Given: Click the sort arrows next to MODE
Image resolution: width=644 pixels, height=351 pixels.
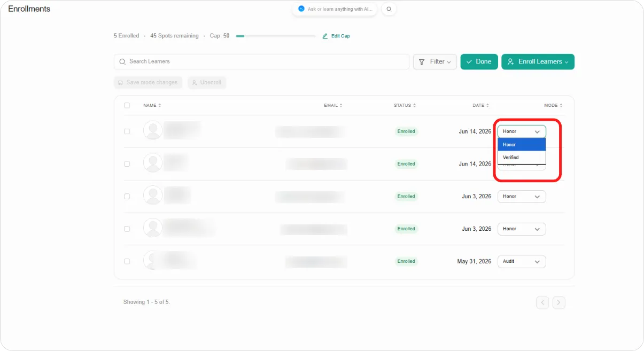Looking at the screenshot, I should 561,106.
